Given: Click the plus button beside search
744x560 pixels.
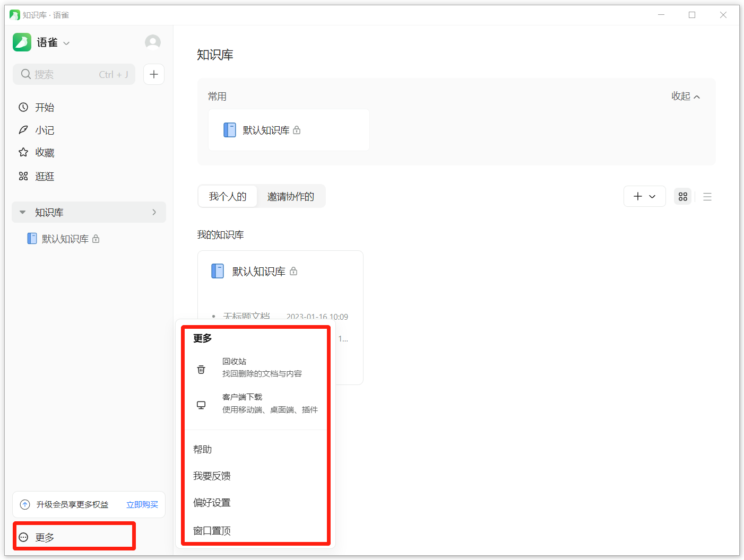Looking at the screenshot, I should coord(154,74).
